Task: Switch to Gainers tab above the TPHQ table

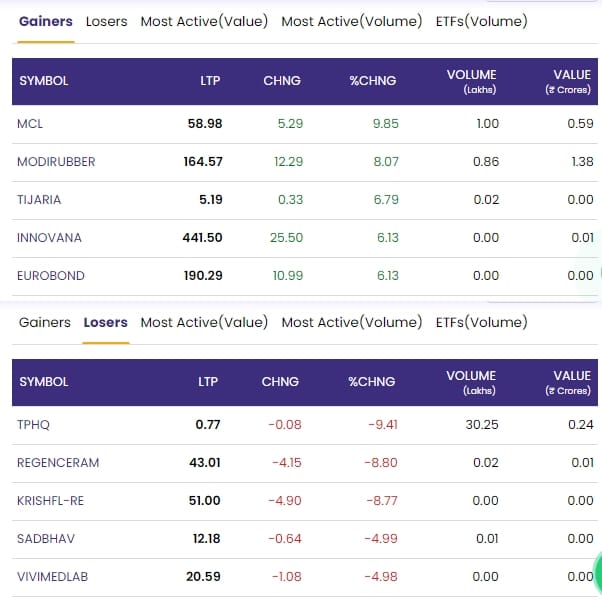Action: (45, 322)
